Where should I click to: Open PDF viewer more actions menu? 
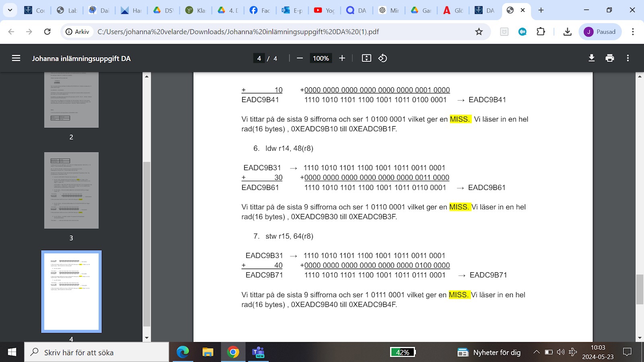click(627, 58)
